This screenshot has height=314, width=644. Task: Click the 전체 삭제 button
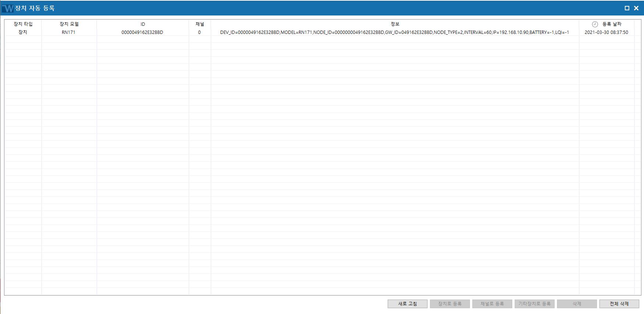click(x=619, y=304)
